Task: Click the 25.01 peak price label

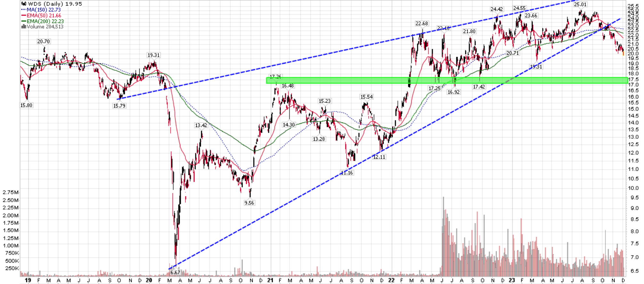Action: (580, 4)
